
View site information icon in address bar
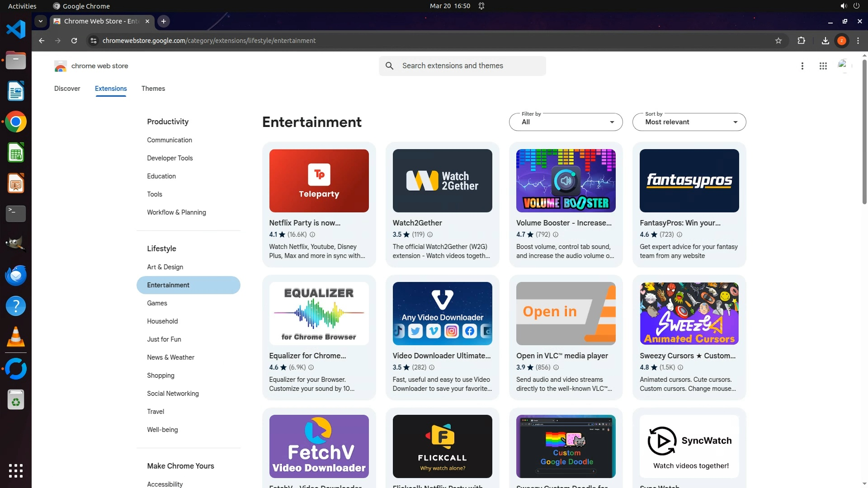tap(93, 41)
